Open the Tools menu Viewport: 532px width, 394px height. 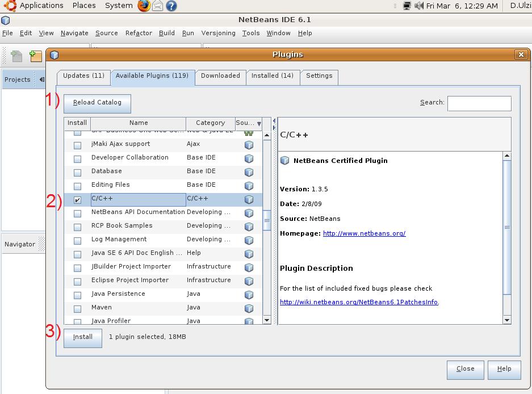pos(251,33)
